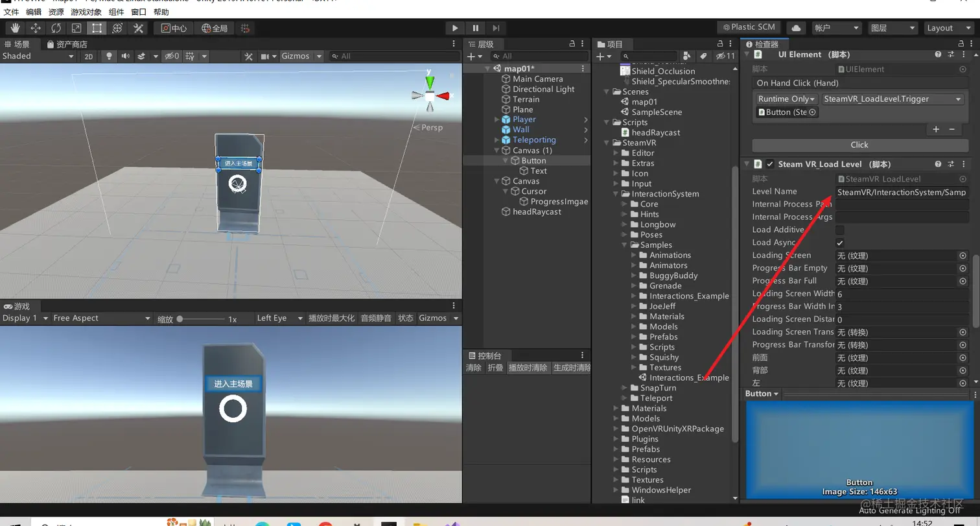Toggle 播放时最大化 in Game view
980x526 pixels.
(332, 318)
